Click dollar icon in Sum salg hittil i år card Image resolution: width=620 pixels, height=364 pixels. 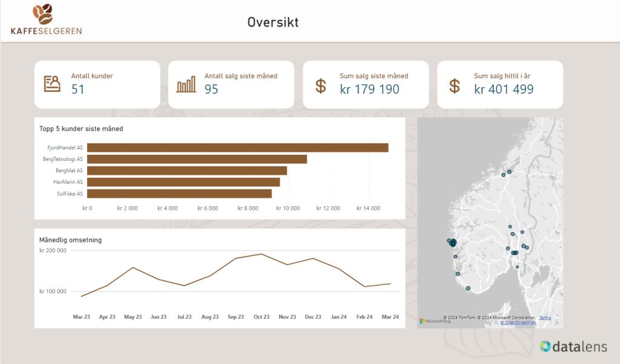point(455,85)
